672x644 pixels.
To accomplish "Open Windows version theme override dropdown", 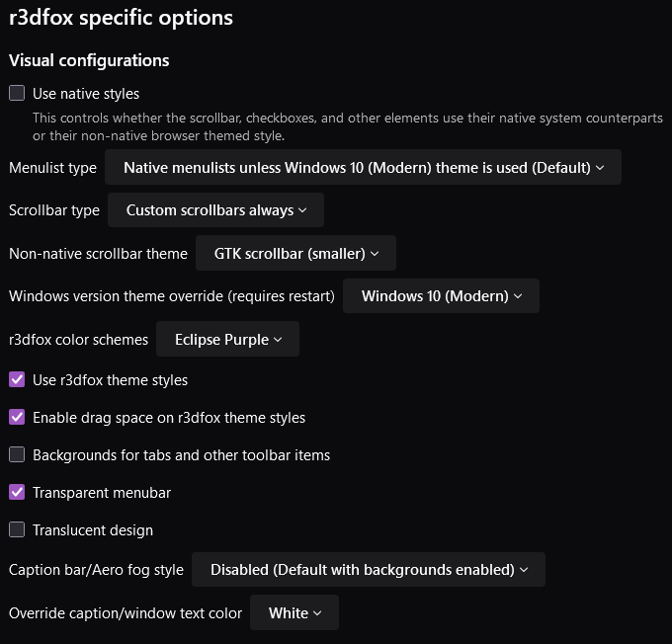I will coord(440,296).
